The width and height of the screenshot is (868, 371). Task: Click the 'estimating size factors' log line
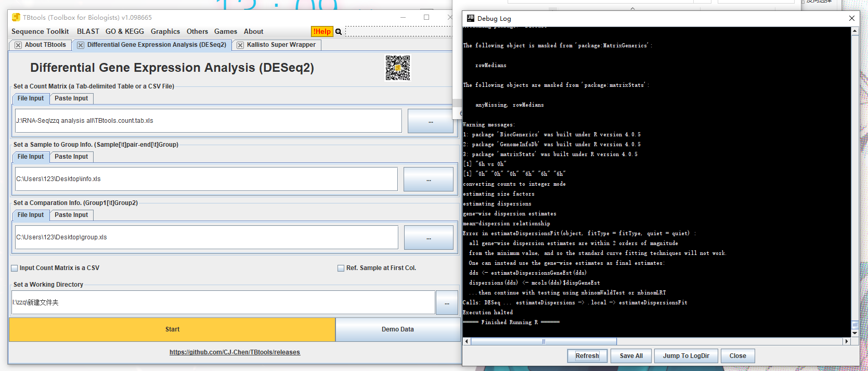498,194
